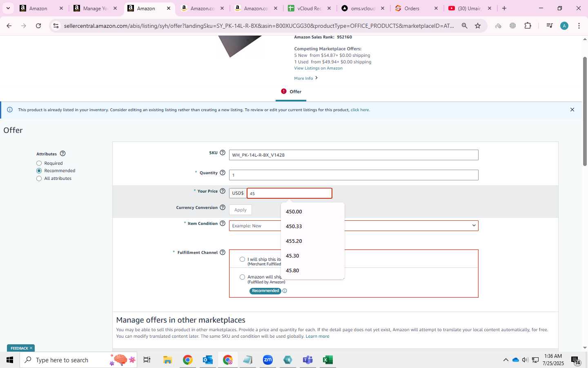
Task: Select the Recommended attributes radio button
Action: (39, 171)
